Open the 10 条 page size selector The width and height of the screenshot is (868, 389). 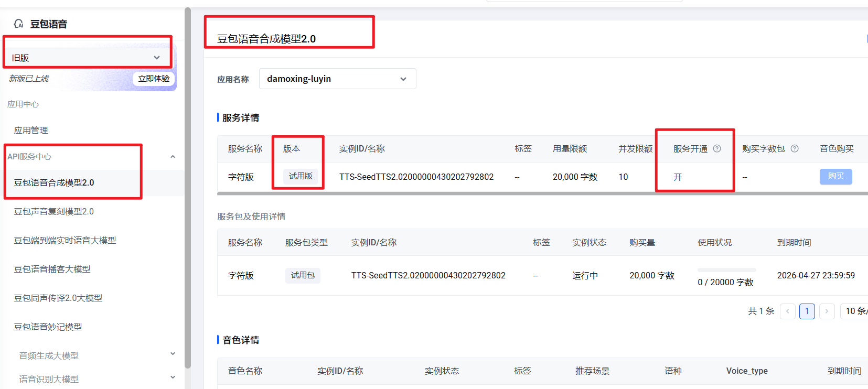tap(855, 311)
